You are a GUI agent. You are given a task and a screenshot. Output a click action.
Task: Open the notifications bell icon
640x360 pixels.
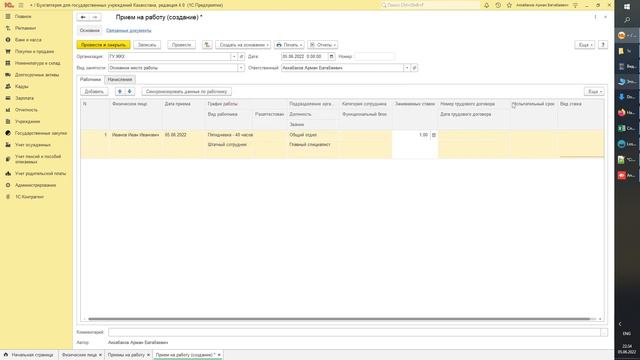point(487,5)
